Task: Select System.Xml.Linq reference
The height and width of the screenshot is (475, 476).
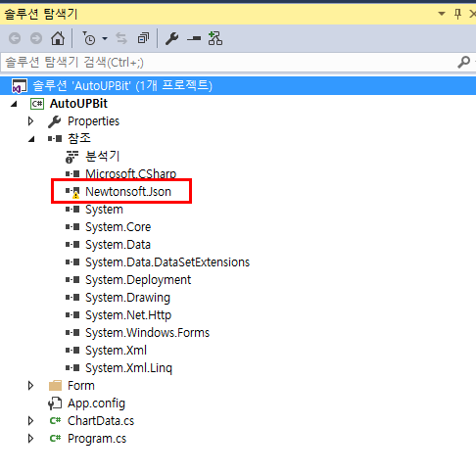Action: (128, 368)
